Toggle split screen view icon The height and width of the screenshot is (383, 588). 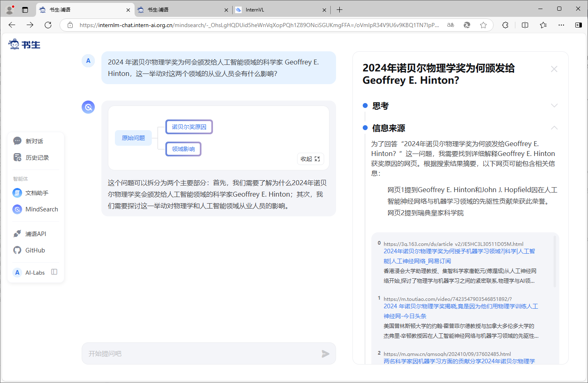[525, 25]
